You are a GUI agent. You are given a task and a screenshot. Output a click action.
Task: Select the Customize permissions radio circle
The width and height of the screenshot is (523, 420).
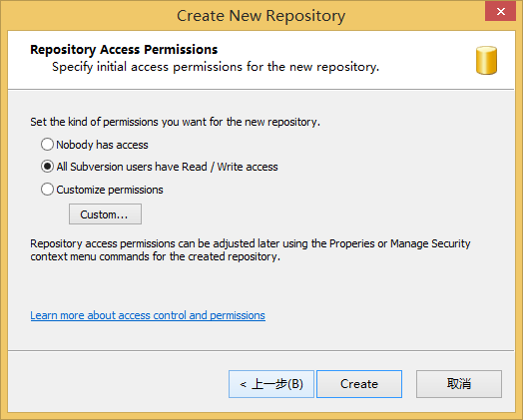47,190
